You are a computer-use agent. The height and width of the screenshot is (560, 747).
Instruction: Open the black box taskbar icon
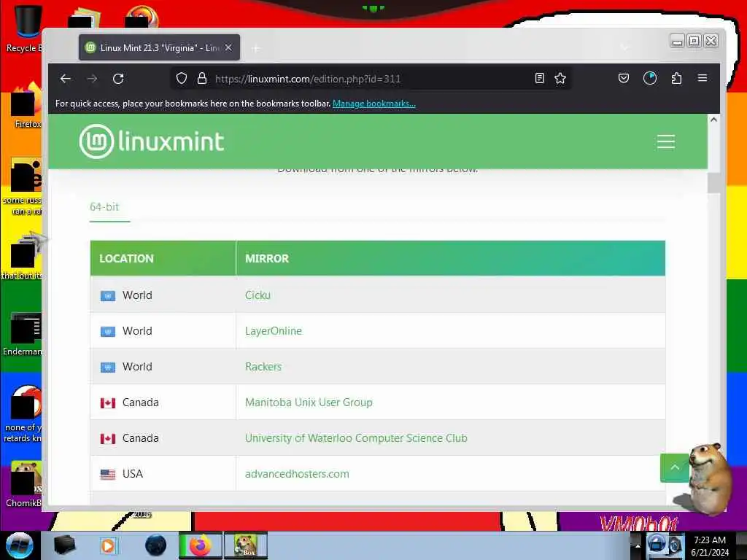[64, 545]
